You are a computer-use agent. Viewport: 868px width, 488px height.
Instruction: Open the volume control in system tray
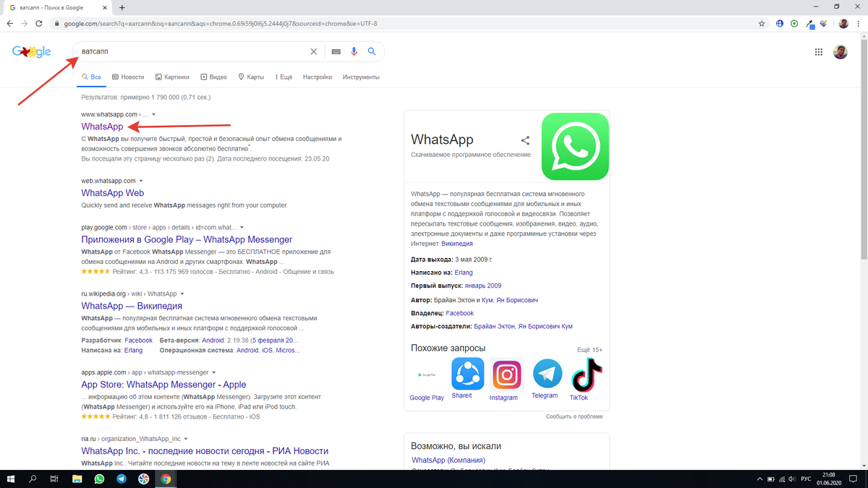793,479
